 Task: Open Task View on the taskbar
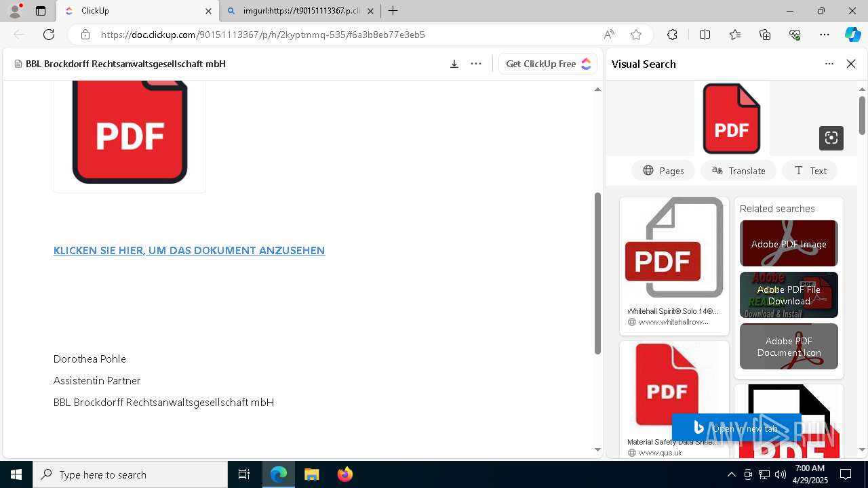(244, 474)
